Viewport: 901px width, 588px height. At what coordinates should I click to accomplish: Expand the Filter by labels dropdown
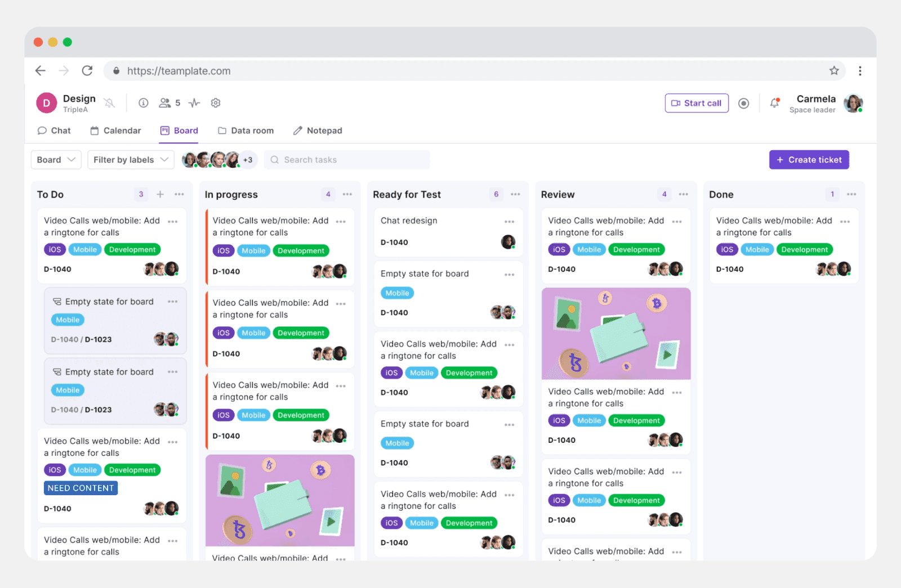[130, 159]
